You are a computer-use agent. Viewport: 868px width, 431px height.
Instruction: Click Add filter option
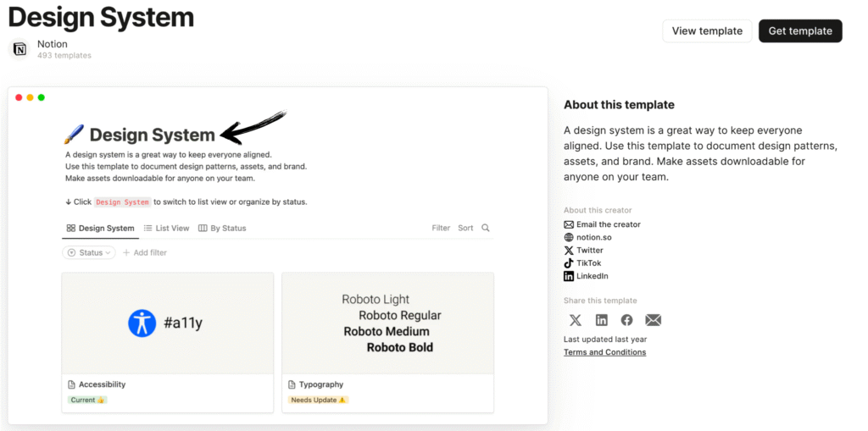pos(144,252)
